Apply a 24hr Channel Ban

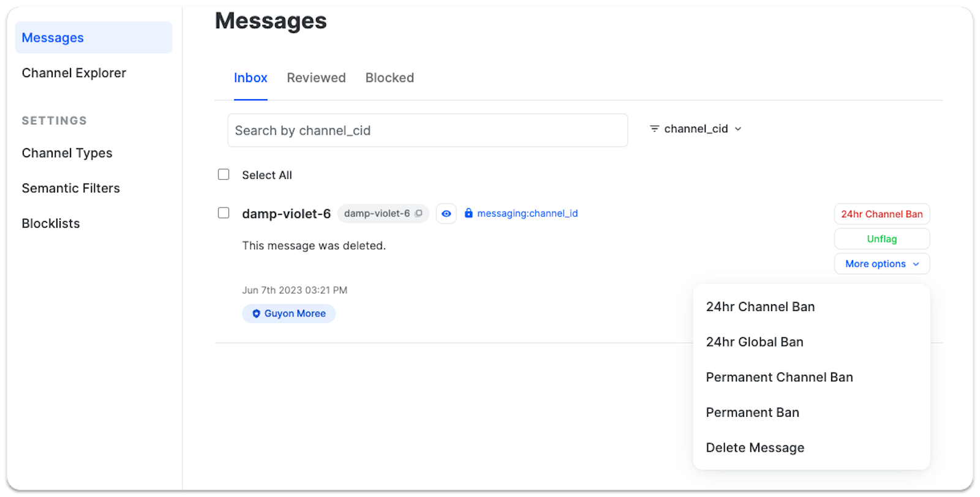pos(881,214)
